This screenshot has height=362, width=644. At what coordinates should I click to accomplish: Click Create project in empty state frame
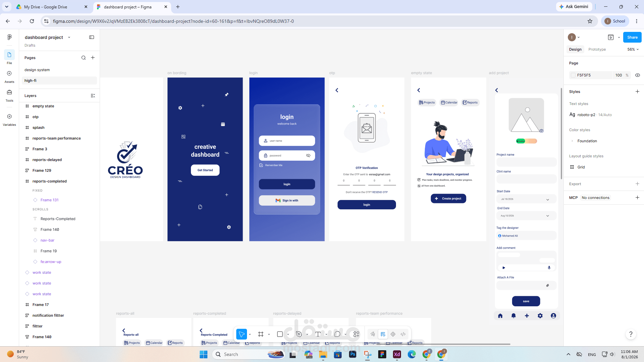coord(448,199)
